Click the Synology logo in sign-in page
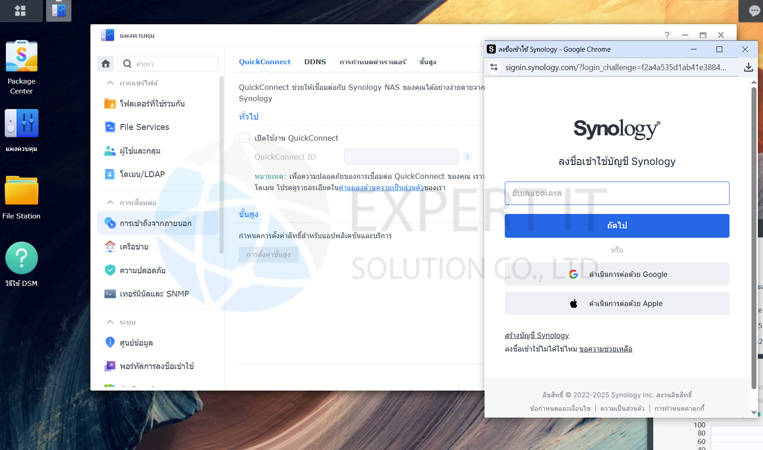This screenshot has width=763, height=450. [617, 129]
